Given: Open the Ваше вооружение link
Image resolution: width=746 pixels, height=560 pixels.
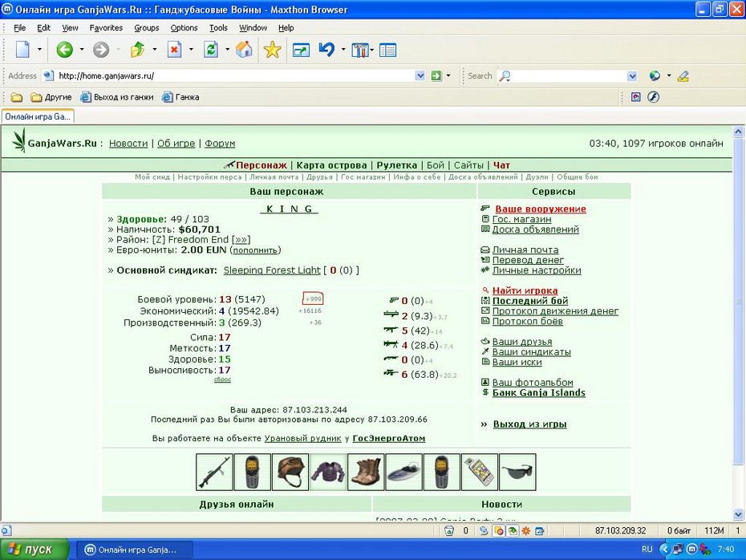Looking at the screenshot, I should click(x=541, y=209).
